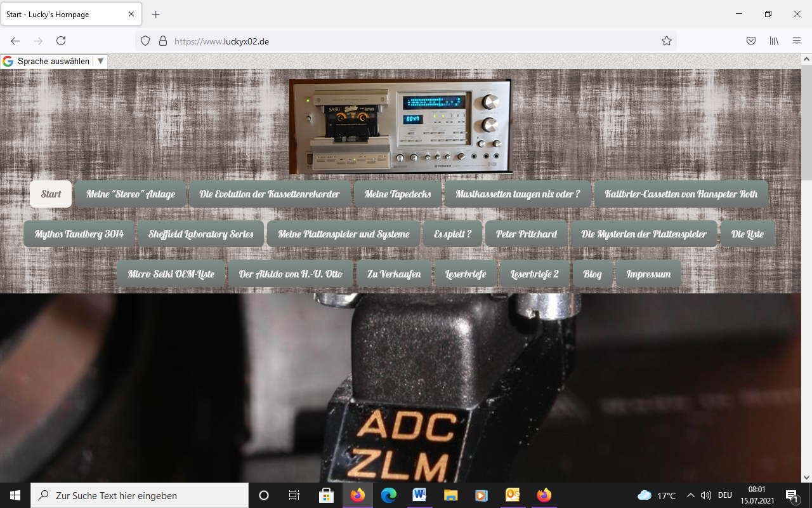The image size is (812, 508).
Task: Click the Windows taskbar search box
Action: (140, 495)
